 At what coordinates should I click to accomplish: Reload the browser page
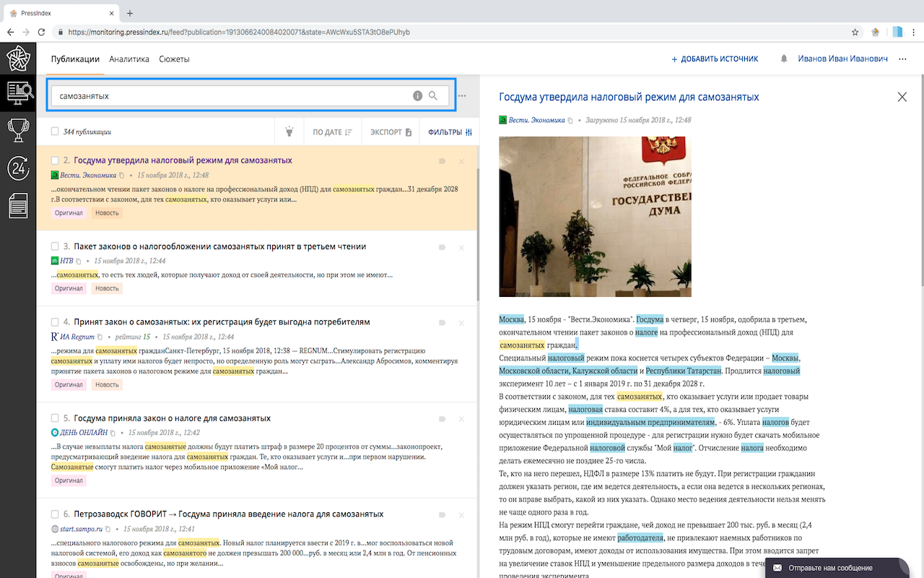tap(43, 33)
